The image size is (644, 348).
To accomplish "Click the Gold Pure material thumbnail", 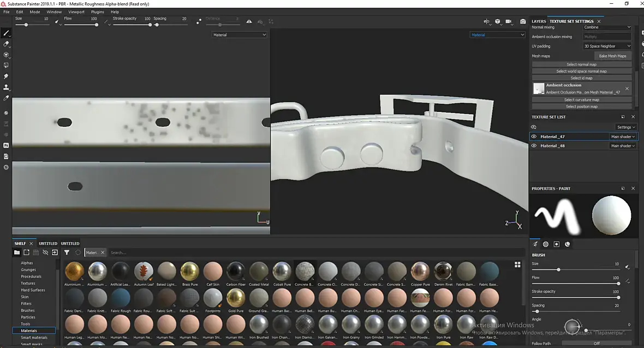I will 236,298.
